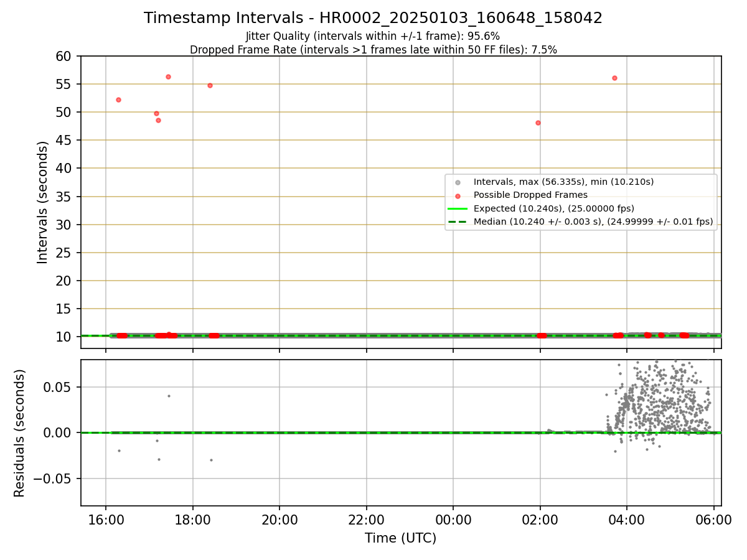This screenshot has height=560, width=747.
Task: Click the 'Time (UTC)' x-axis label
Action: coord(400,538)
